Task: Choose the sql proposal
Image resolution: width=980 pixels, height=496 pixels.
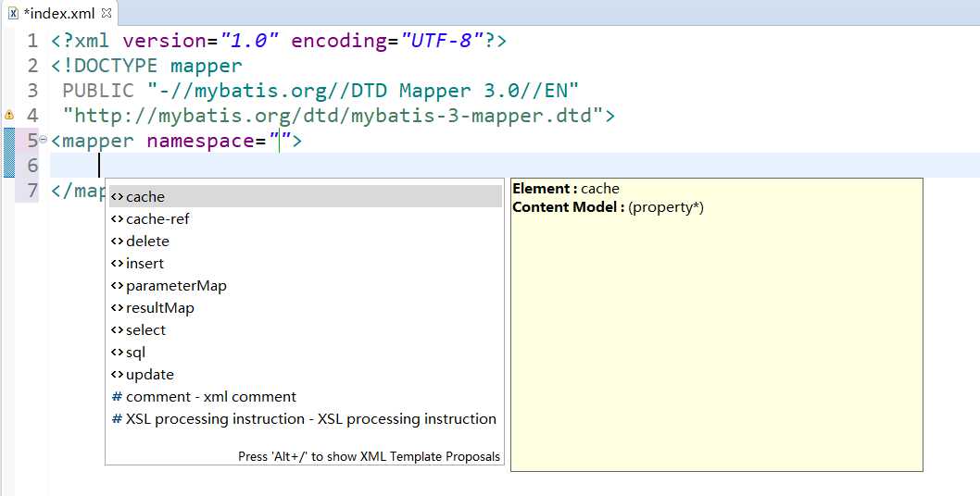Action: pos(306,353)
